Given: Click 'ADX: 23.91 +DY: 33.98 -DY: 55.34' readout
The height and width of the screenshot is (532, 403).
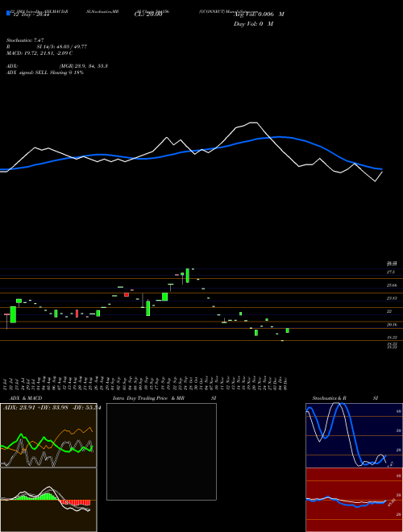Looking at the screenshot, I should pos(52,408).
